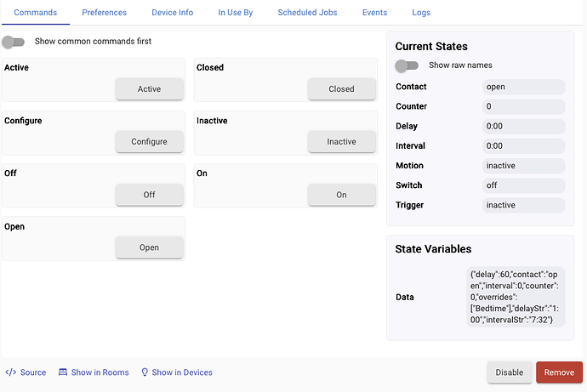This screenshot has height=392, width=587.
Task: Click the Show in Devices lightbulb icon
Action: (x=145, y=372)
